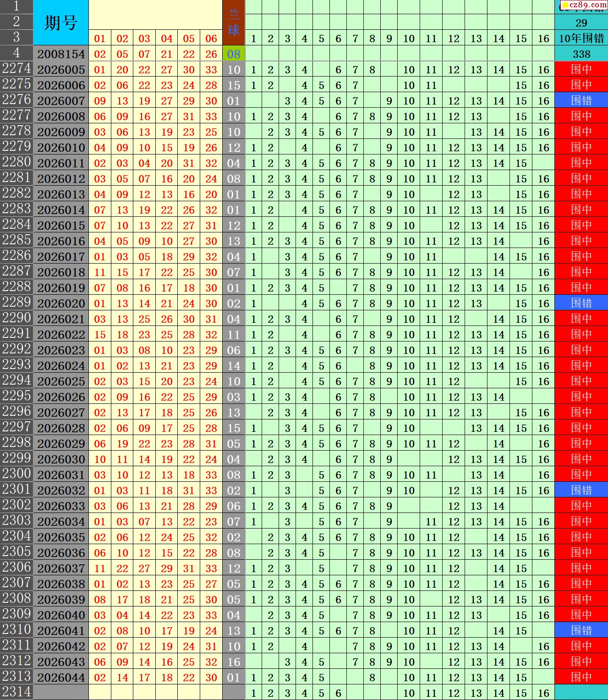Click blue ball value 16 for period 2026043
The height and width of the screenshot is (700, 608).
tap(234, 661)
